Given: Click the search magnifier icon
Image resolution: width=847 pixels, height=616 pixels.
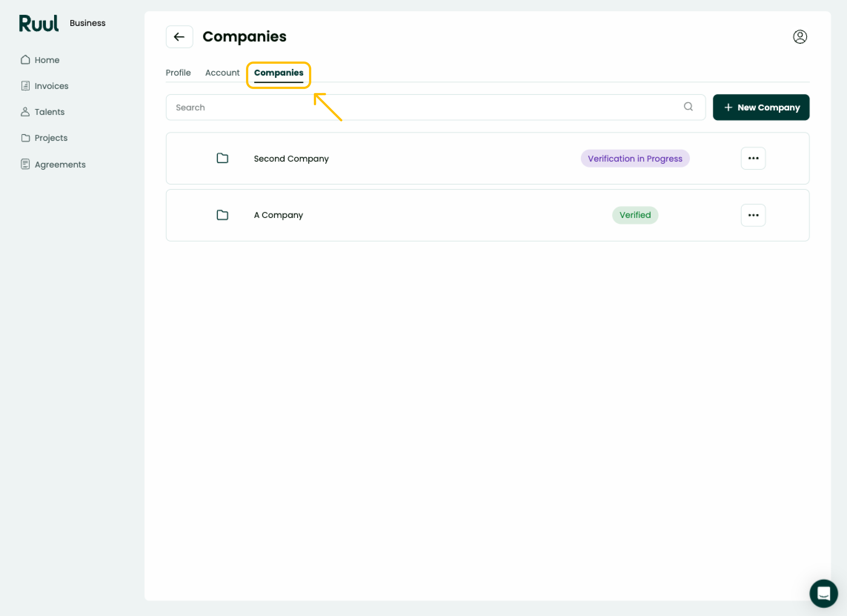Looking at the screenshot, I should (688, 107).
